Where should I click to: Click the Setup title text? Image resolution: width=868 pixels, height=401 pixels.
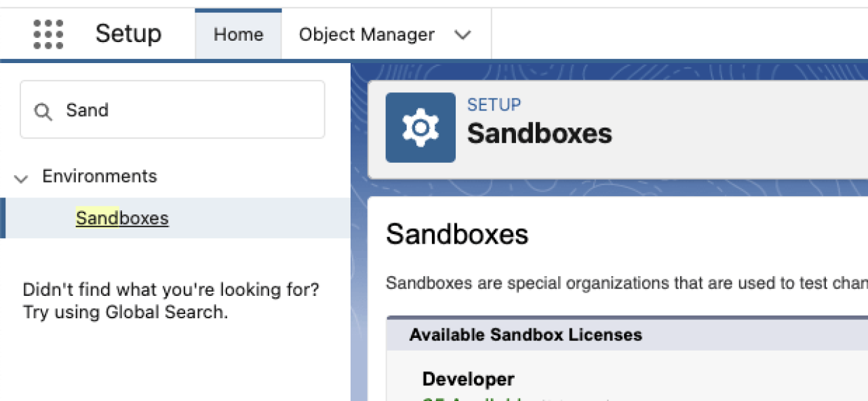(x=128, y=34)
